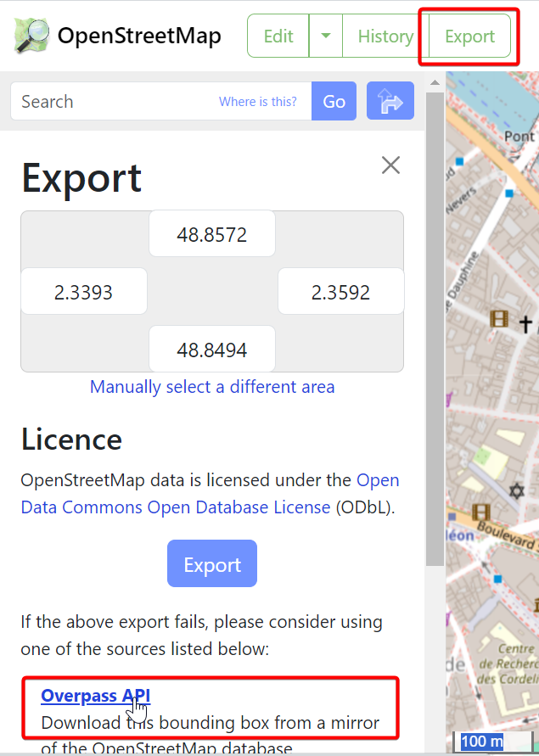Screen dimensions: 539x756
Task: Click the sidebar scrollbar up arrow
Action: pos(435,82)
